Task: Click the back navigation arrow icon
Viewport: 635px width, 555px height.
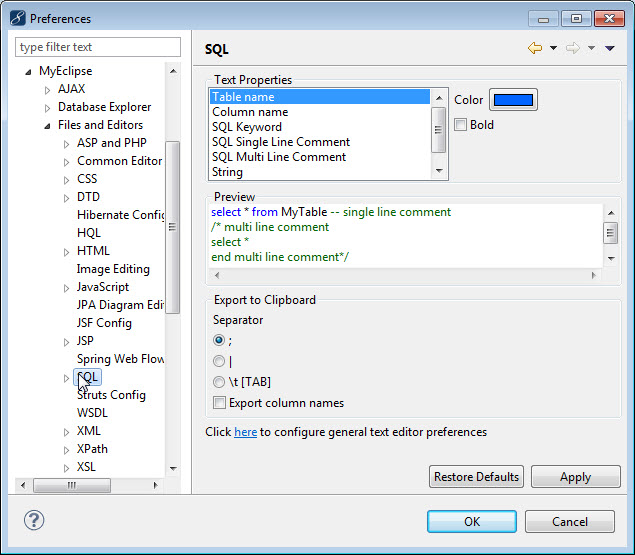Action: tap(534, 48)
